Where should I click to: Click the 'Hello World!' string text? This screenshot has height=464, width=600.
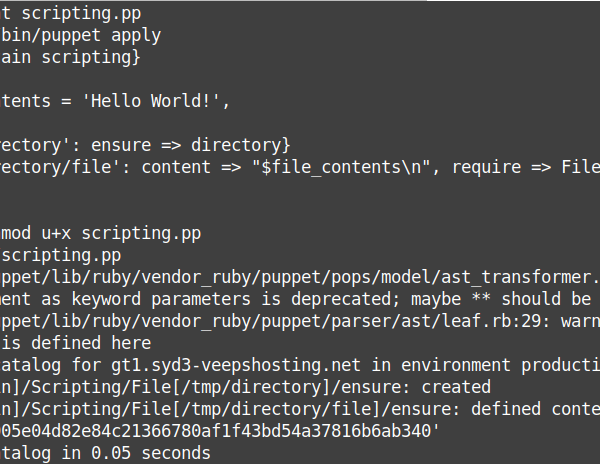(155, 101)
